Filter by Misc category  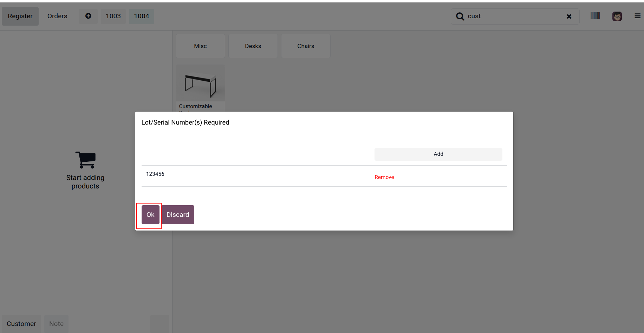click(200, 46)
